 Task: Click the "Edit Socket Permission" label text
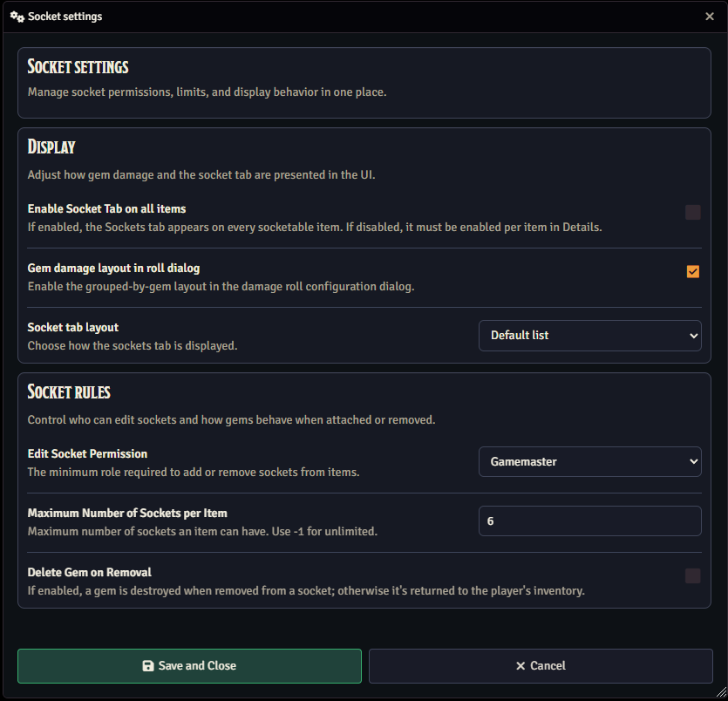pyautogui.click(x=87, y=454)
